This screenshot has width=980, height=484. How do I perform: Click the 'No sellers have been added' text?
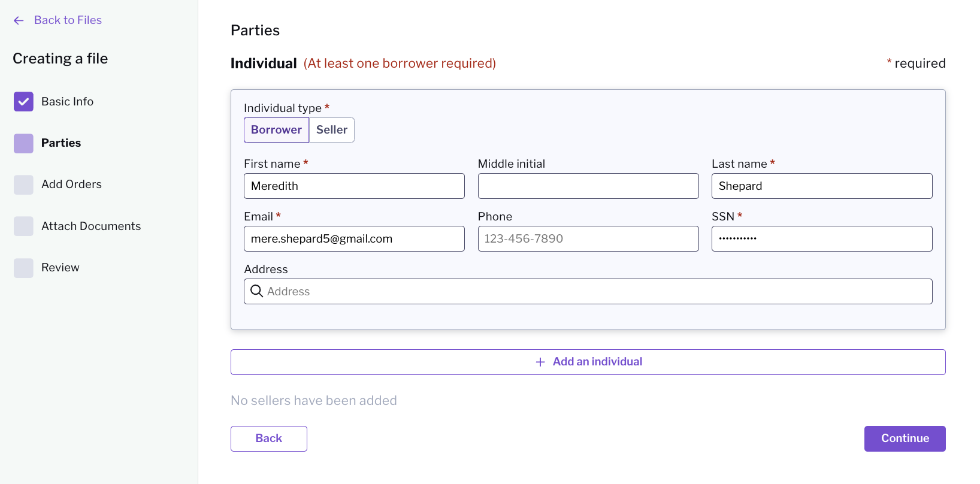point(314,401)
